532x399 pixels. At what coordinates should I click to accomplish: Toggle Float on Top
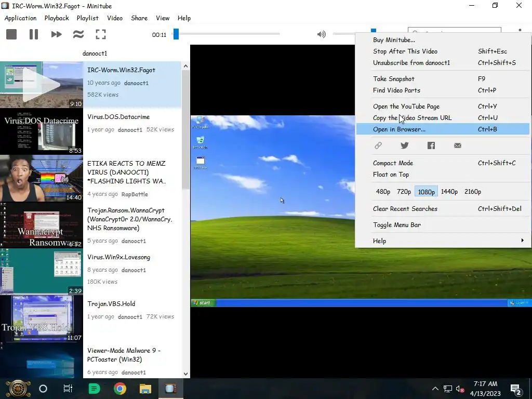tap(443, 175)
